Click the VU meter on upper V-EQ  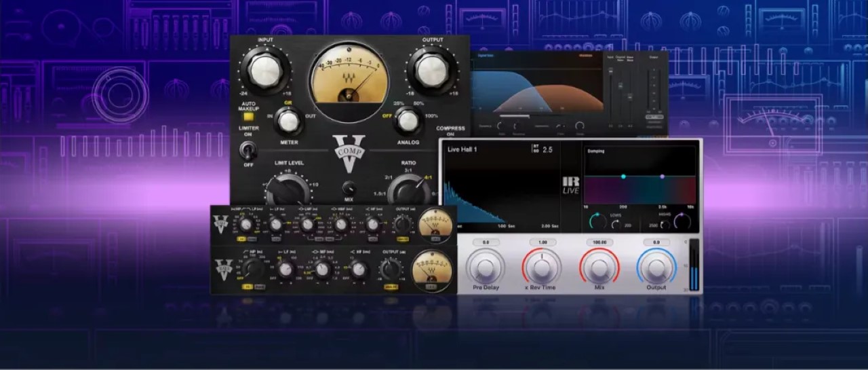coord(434,226)
